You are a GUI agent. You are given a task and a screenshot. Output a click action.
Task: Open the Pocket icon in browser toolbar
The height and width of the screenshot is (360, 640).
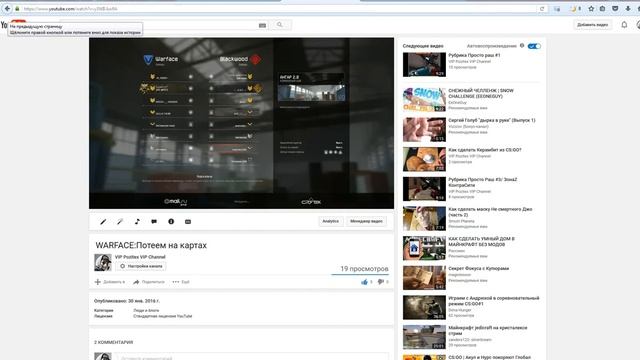615,9
